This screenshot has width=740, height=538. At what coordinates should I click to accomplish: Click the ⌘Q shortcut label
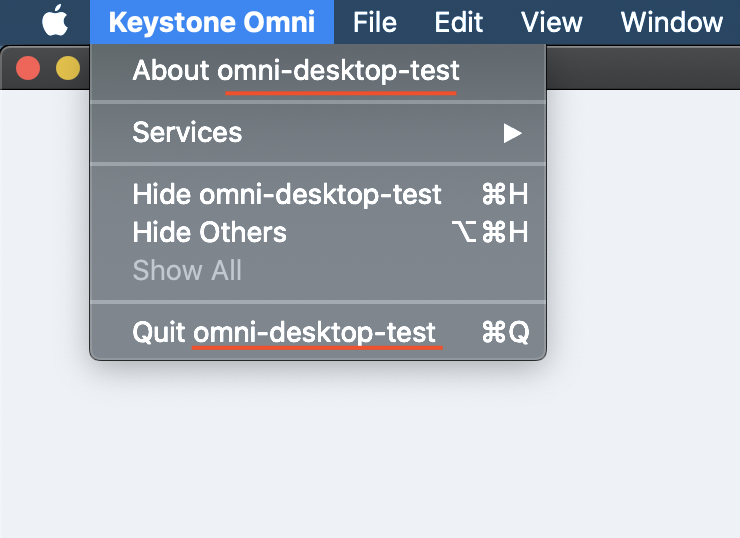504,332
